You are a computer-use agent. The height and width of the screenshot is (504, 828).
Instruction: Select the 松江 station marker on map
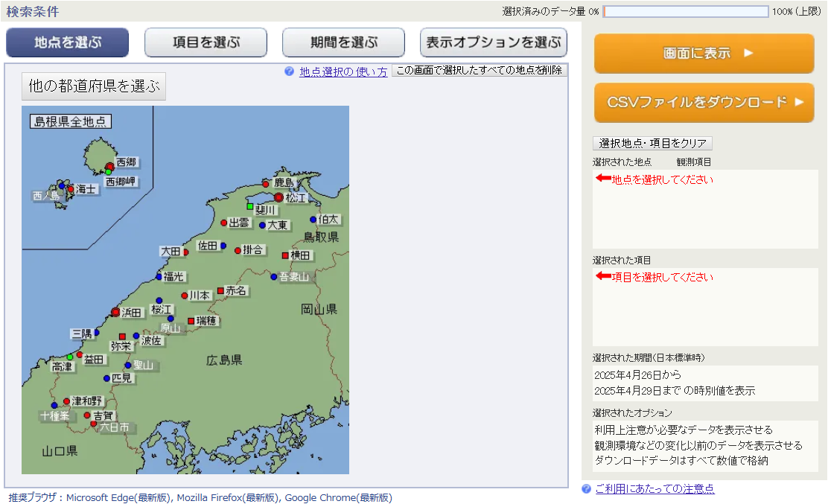coord(279,197)
